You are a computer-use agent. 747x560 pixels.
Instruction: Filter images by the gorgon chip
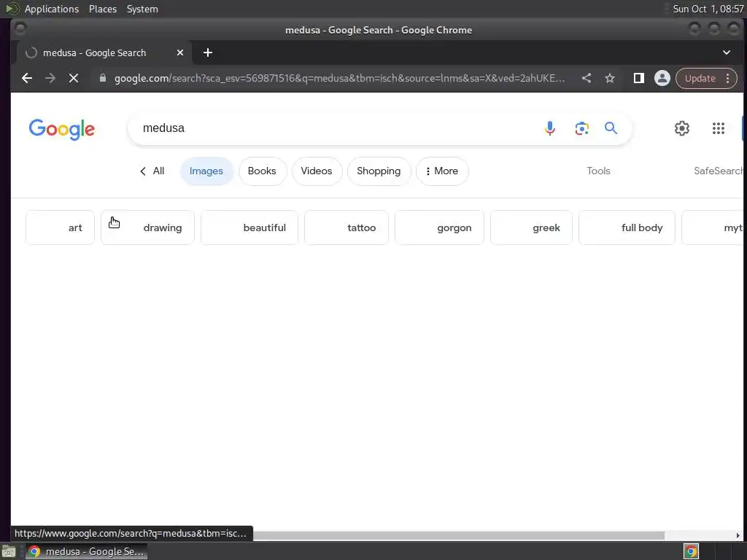click(x=439, y=227)
